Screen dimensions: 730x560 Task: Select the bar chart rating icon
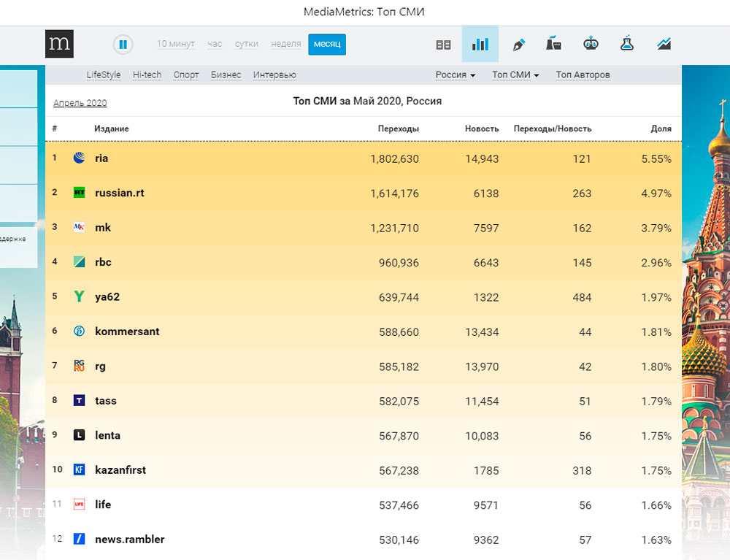(x=480, y=45)
